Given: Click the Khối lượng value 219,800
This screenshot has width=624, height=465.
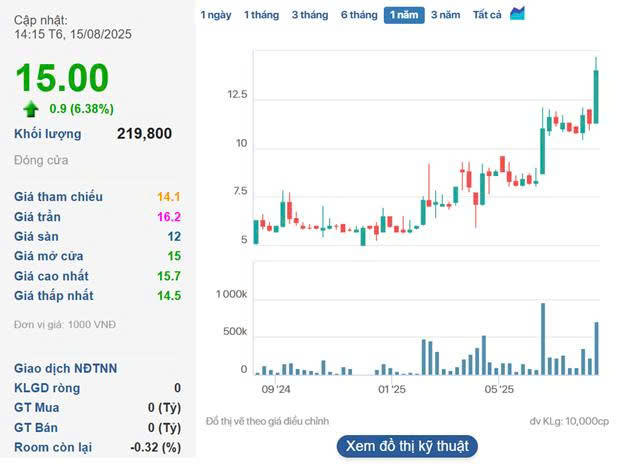Looking at the screenshot, I should click(144, 134).
